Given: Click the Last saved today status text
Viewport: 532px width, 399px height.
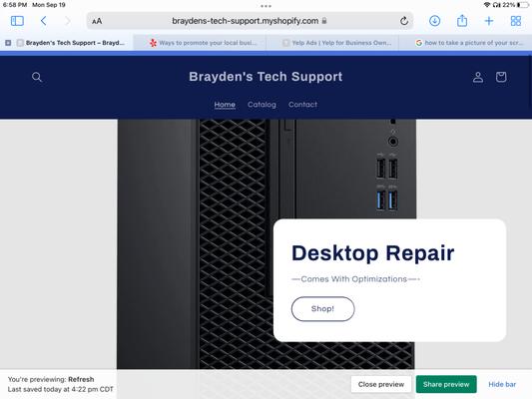Looking at the screenshot, I should coord(61,389).
